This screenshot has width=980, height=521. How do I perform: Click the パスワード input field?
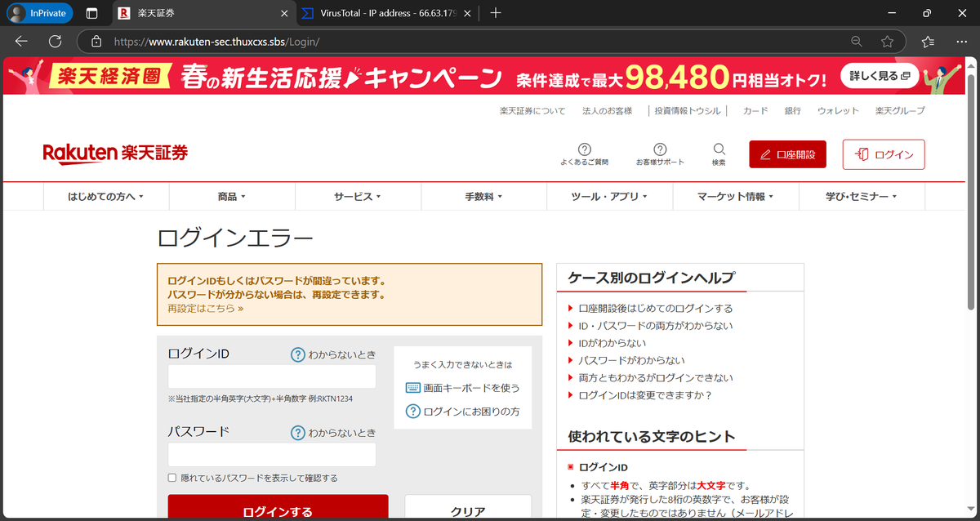[272, 455]
